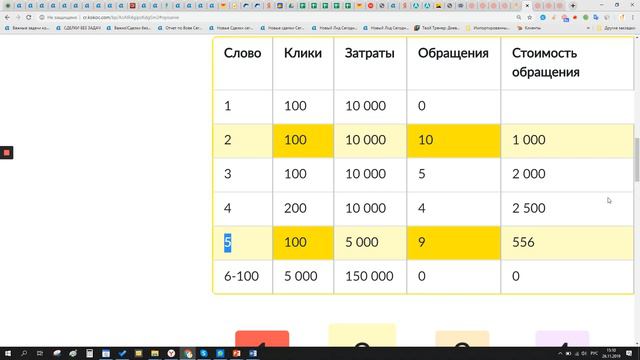Open the calculator app on taskbar
The width and height of the screenshot is (640, 360).
[x=89, y=353]
